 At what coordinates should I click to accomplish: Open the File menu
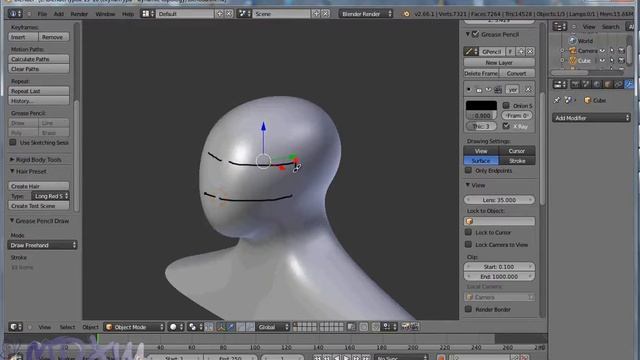[42, 14]
